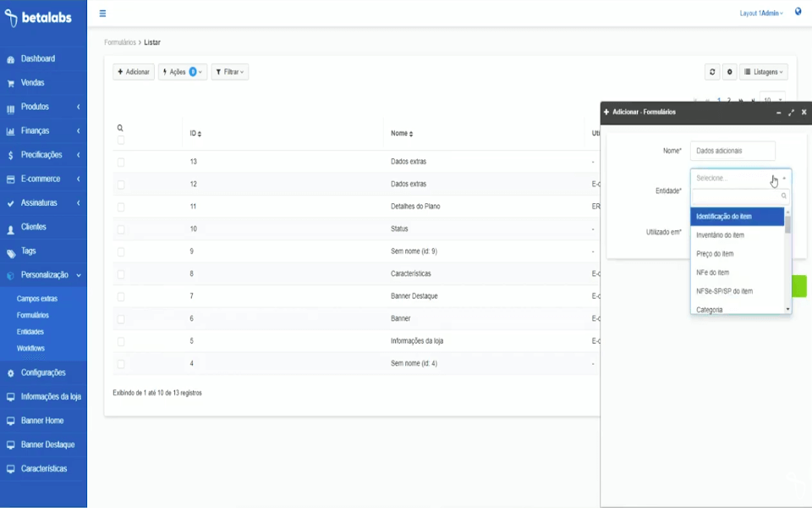Click the Personalização cube icon
This screenshot has height=508, width=812.
(x=10, y=276)
